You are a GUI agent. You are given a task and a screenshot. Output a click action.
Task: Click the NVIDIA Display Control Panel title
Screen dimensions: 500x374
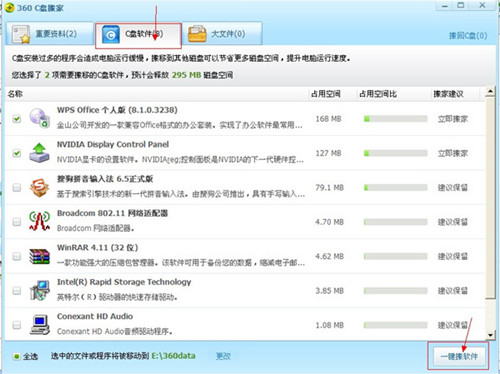pyautogui.click(x=113, y=144)
